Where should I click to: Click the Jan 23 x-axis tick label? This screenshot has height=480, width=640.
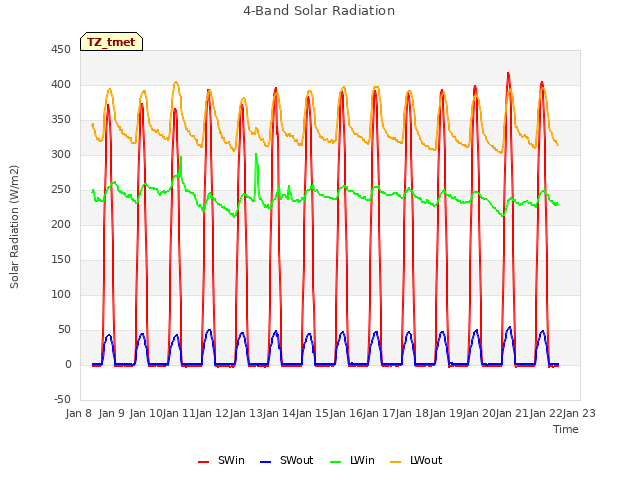[x=579, y=413]
